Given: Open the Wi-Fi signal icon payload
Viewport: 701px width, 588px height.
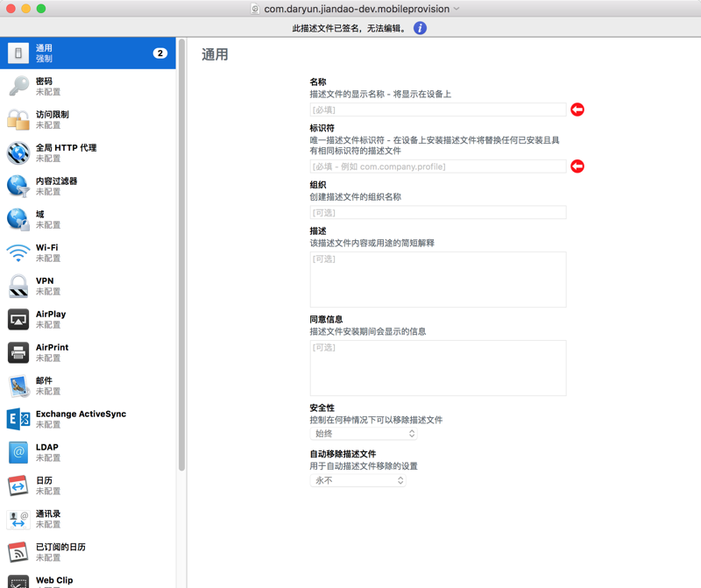Looking at the screenshot, I should (18, 252).
